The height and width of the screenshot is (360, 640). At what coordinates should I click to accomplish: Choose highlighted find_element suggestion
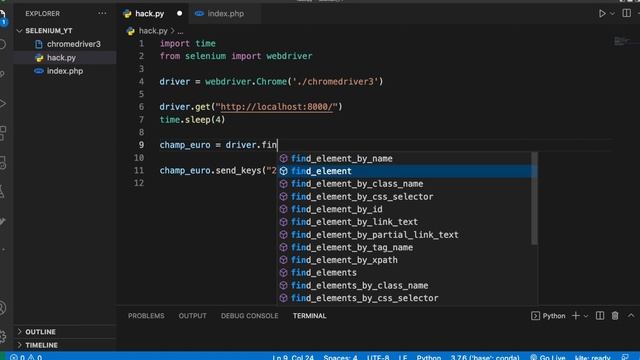tap(407, 171)
